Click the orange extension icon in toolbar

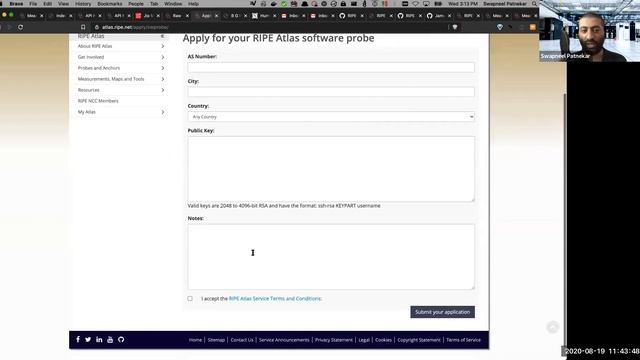tap(533, 27)
